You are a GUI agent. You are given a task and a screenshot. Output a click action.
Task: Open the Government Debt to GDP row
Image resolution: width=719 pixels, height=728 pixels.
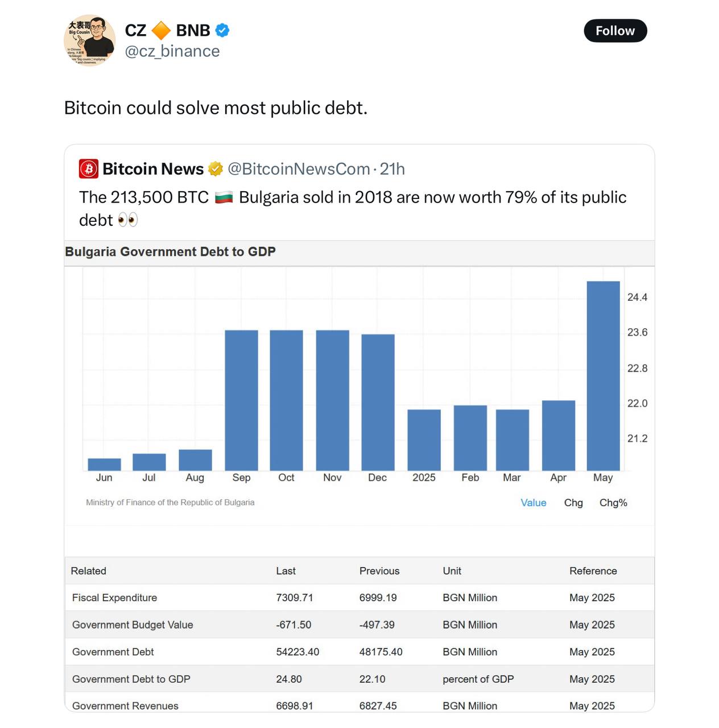[359, 679]
